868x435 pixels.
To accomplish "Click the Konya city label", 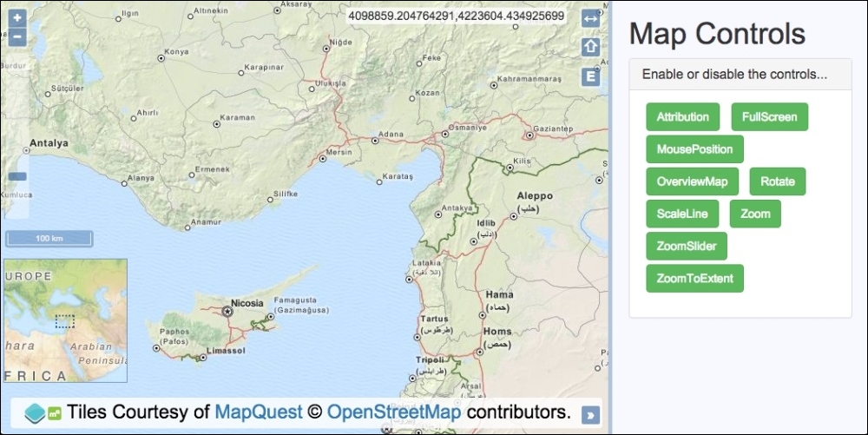I will click(x=176, y=52).
